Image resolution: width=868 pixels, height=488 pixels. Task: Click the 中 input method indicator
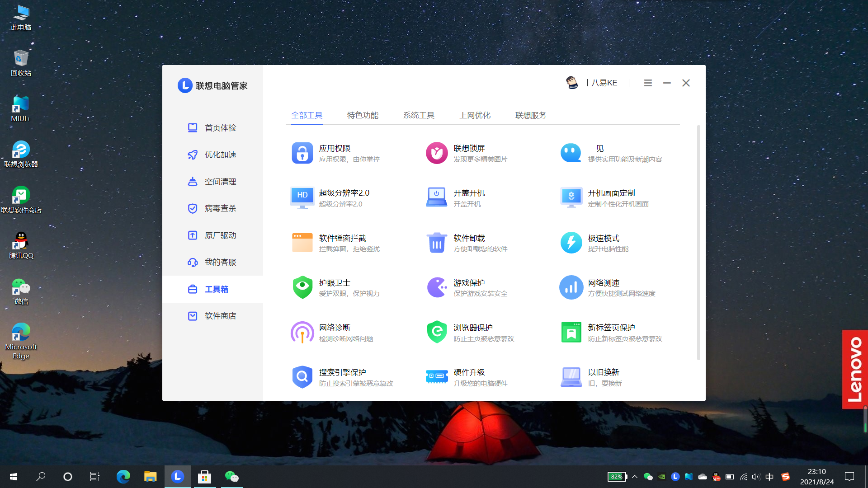pyautogui.click(x=769, y=477)
